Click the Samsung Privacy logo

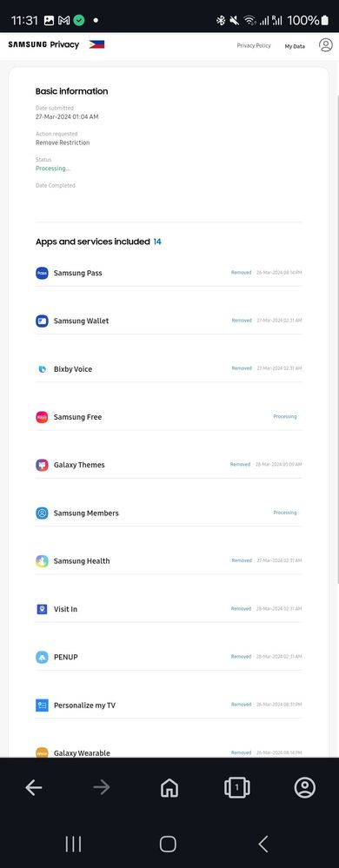click(43, 45)
